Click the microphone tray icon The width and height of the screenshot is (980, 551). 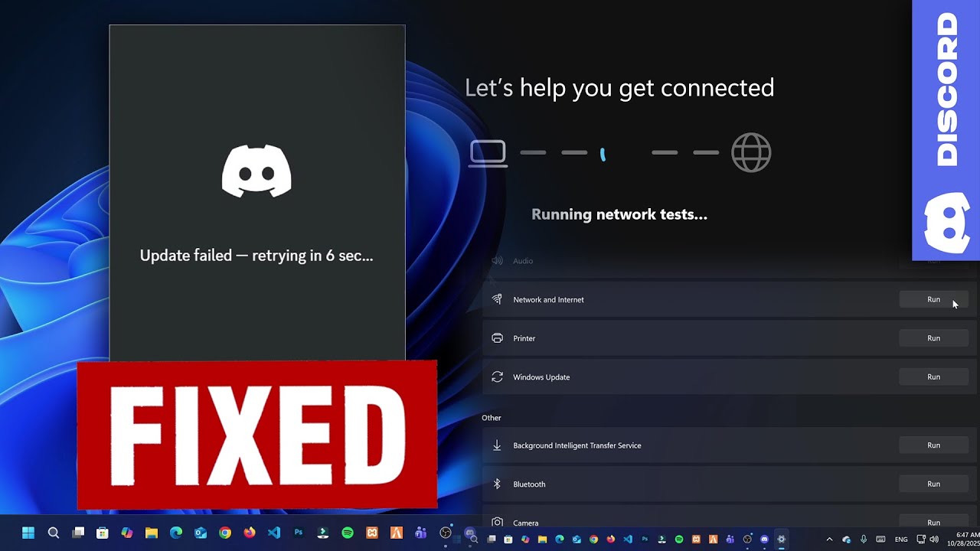pyautogui.click(x=864, y=540)
